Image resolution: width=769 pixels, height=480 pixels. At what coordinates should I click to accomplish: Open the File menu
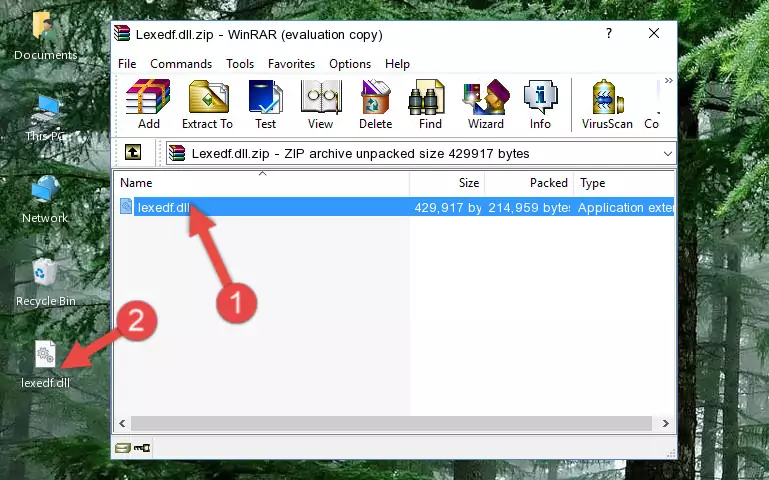[x=127, y=64]
